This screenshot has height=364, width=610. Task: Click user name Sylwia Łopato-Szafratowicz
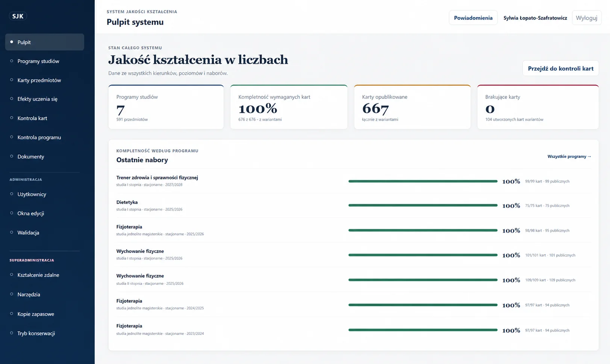click(x=535, y=18)
